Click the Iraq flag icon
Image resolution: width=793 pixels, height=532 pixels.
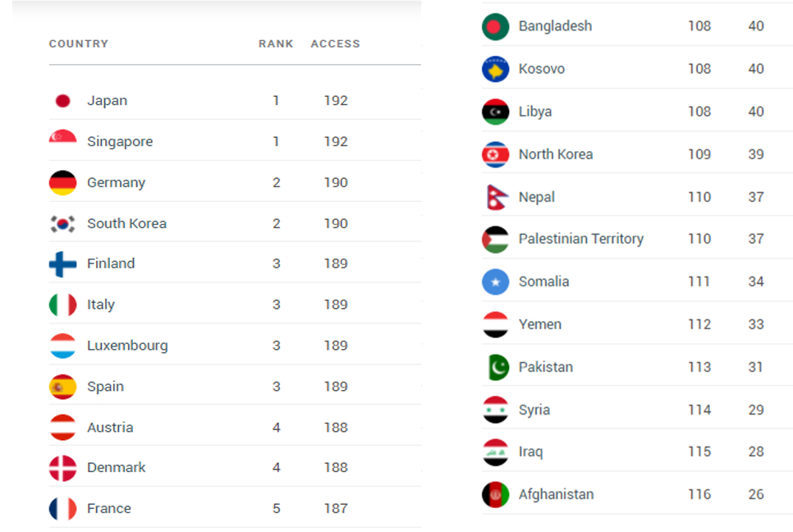click(496, 452)
